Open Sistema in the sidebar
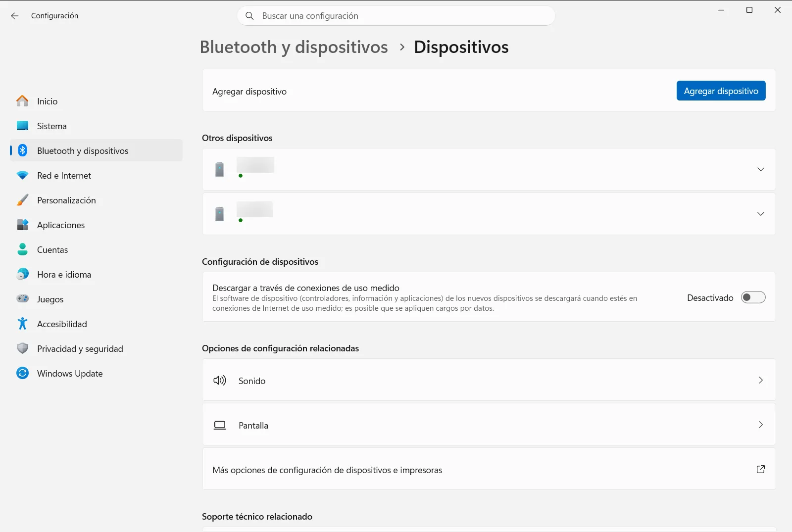This screenshot has height=532, width=792. [x=96, y=126]
